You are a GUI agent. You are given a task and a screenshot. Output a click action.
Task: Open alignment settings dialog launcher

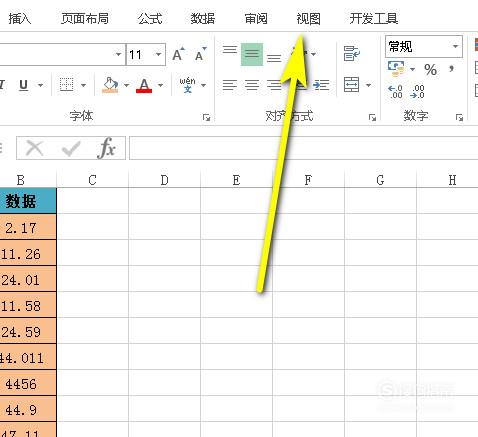click(372, 117)
